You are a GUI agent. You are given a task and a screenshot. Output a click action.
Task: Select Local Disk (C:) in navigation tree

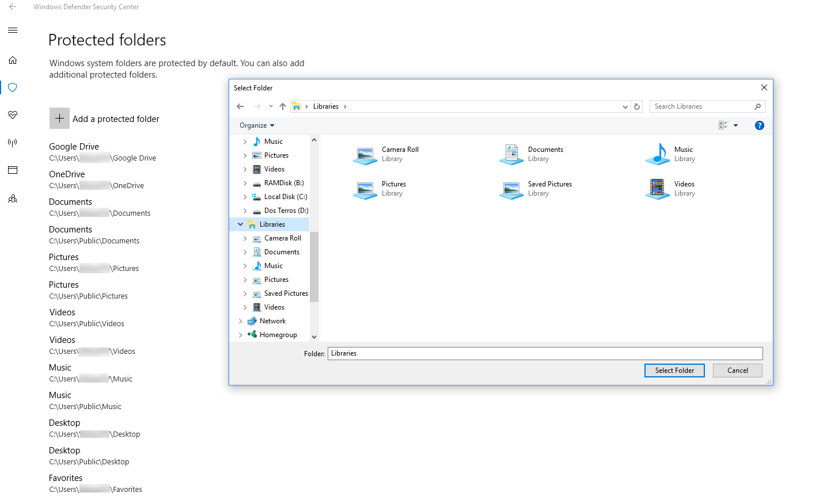click(285, 197)
